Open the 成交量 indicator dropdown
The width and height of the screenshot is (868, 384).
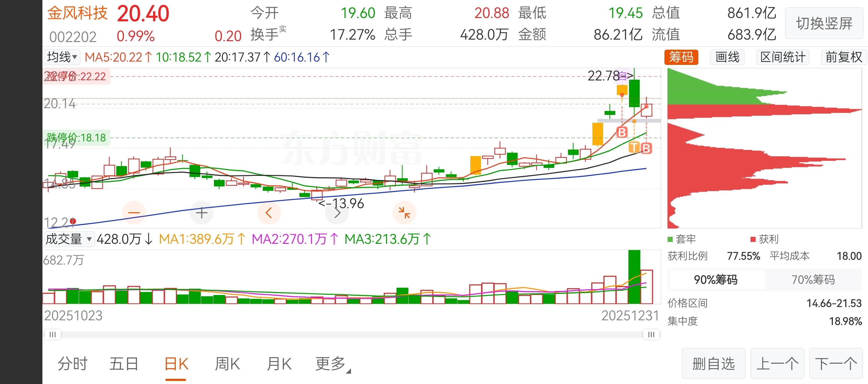[x=69, y=239]
